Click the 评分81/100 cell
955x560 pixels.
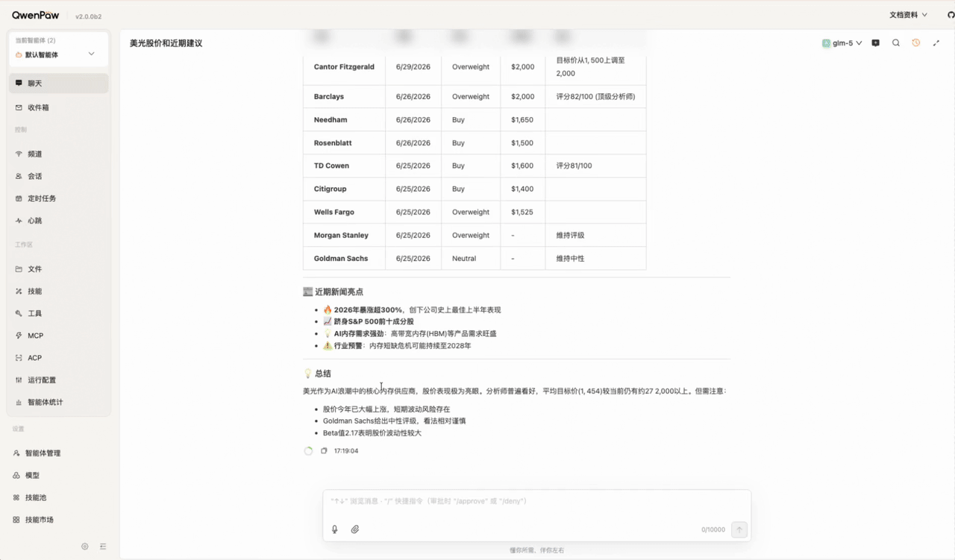tap(596, 166)
